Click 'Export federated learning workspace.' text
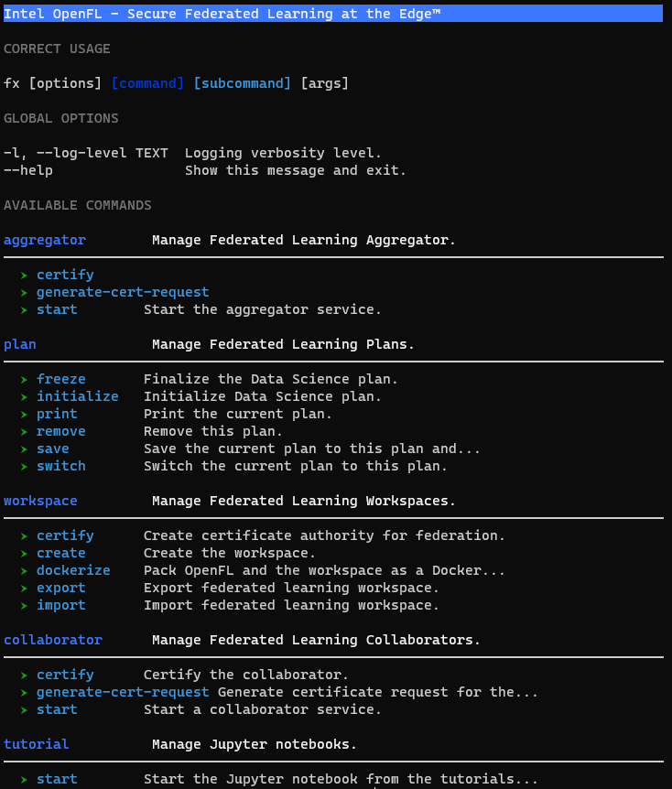Viewport: 672px width, 789px height. tap(291, 589)
